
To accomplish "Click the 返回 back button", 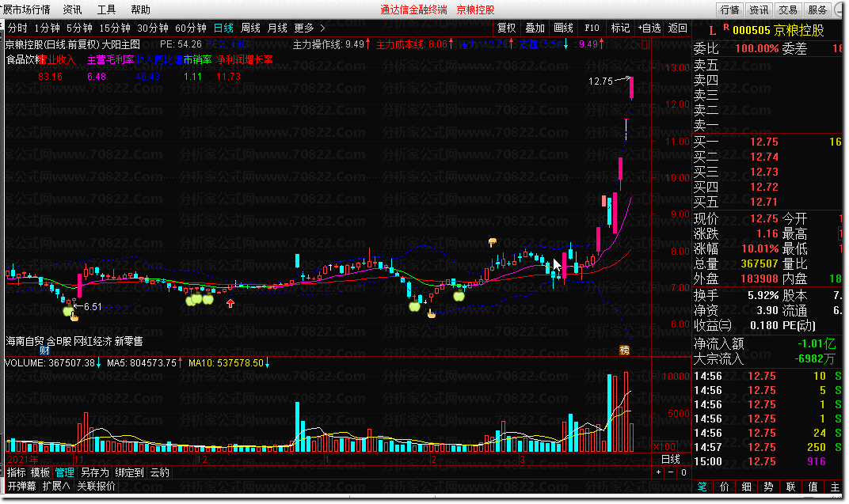I will click(x=677, y=28).
